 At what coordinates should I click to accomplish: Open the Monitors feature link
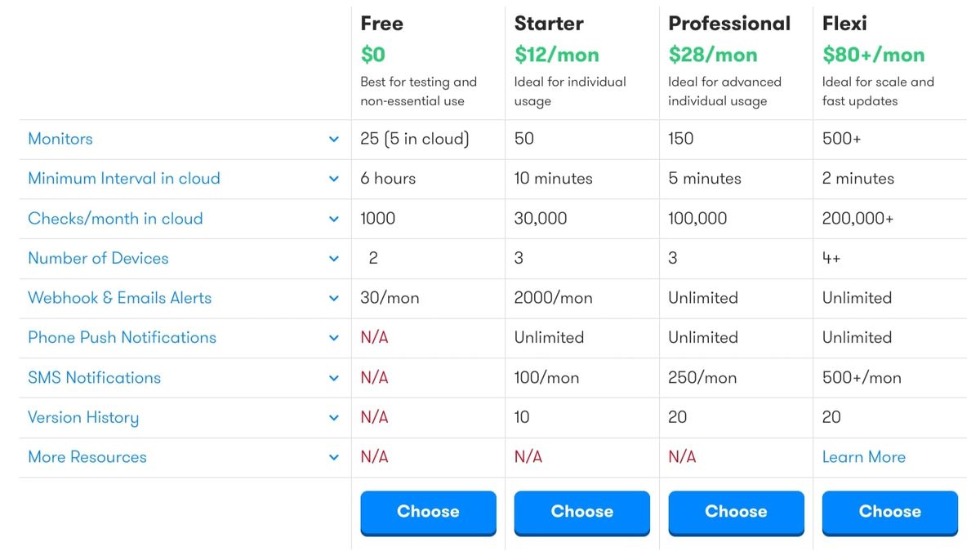tap(60, 139)
